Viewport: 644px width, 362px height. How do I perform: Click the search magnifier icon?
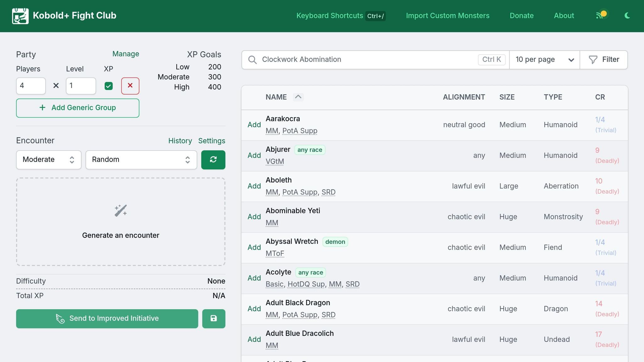(252, 60)
